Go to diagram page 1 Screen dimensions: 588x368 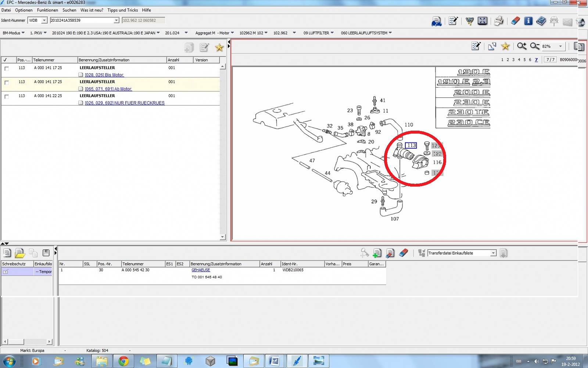point(502,60)
